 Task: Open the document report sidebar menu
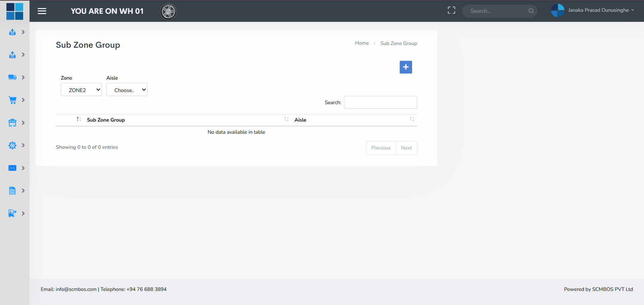[12, 191]
